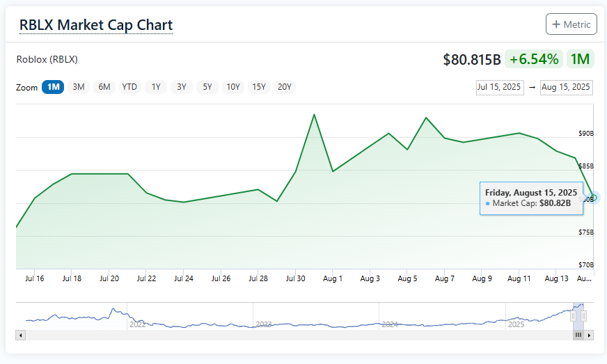Image resolution: width=607 pixels, height=364 pixels.
Task: Click the 2023 area in the navigator chart
Action: coord(264,324)
